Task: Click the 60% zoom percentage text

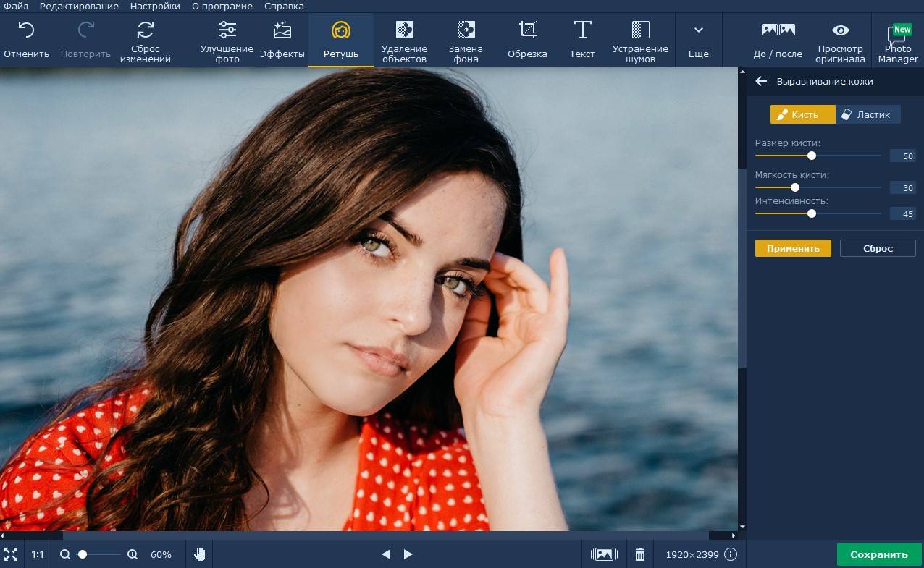Action: point(161,555)
